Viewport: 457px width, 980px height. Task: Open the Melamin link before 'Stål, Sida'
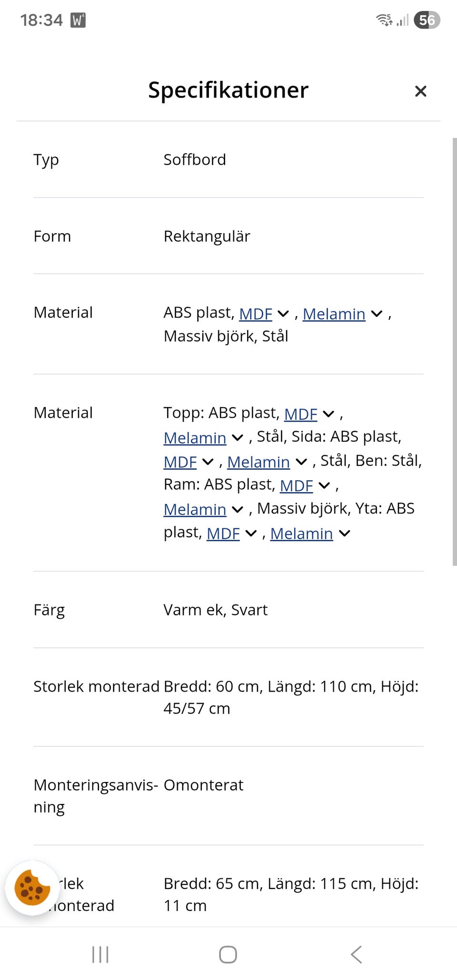tap(195, 438)
